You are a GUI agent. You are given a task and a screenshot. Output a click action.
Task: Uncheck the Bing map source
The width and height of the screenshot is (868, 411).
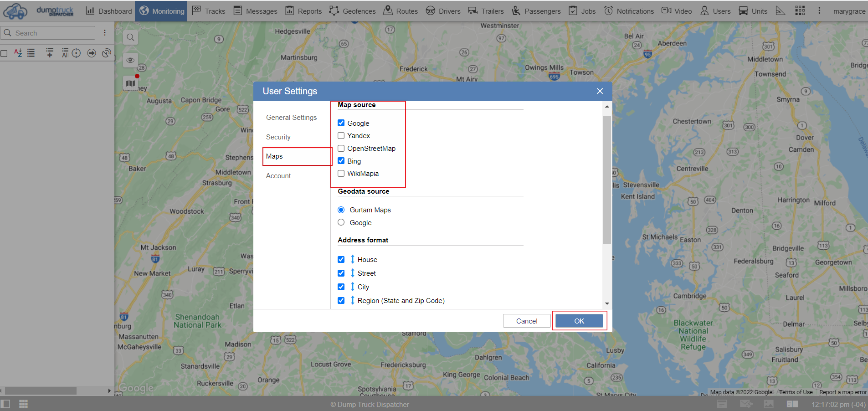(x=341, y=161)
